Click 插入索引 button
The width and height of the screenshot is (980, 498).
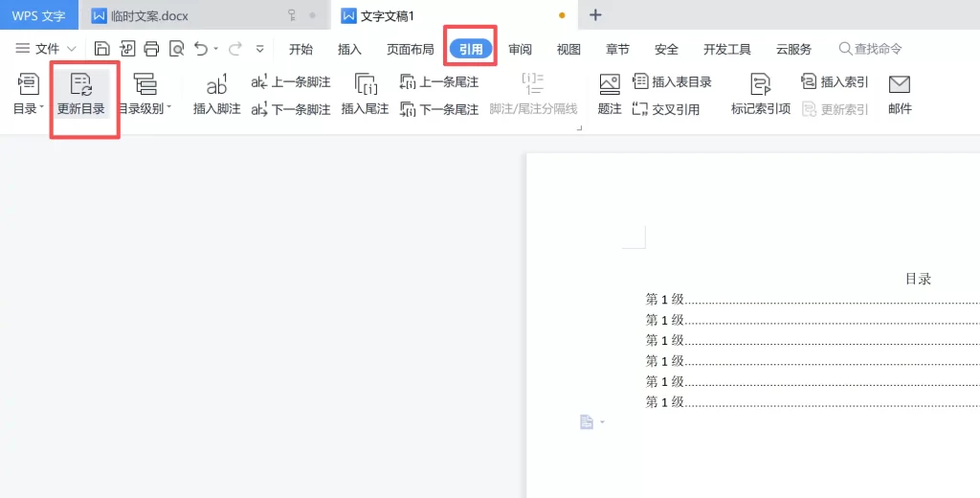[x=835, y=82]
